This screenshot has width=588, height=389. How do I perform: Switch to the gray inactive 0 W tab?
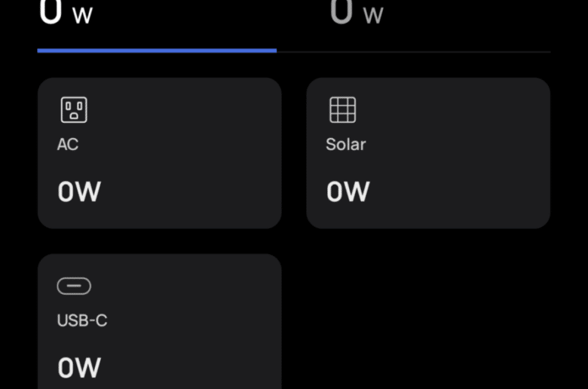[357, 12]
